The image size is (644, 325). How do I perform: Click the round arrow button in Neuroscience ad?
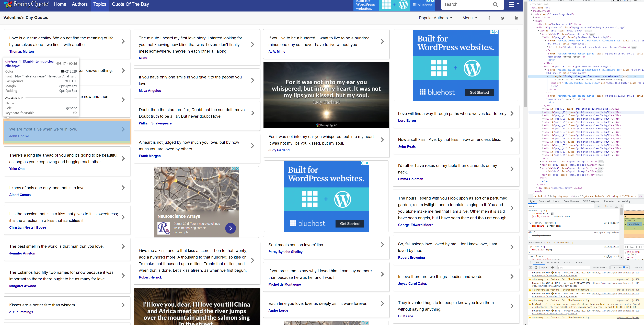pos(230,228)
